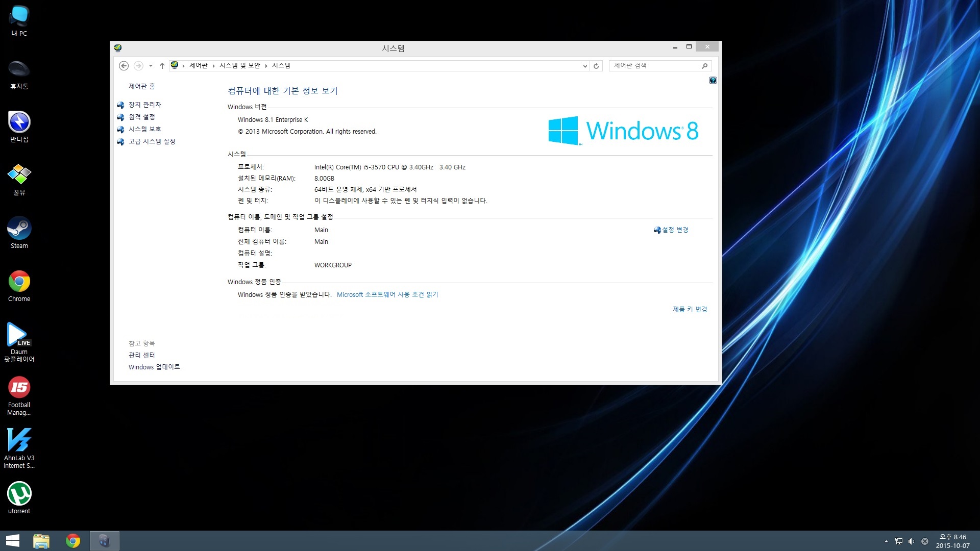Select the Daum 팟플레이어 desktop icon
The width and height of the screenshot is (980, 551).
(x=19, y=342)
